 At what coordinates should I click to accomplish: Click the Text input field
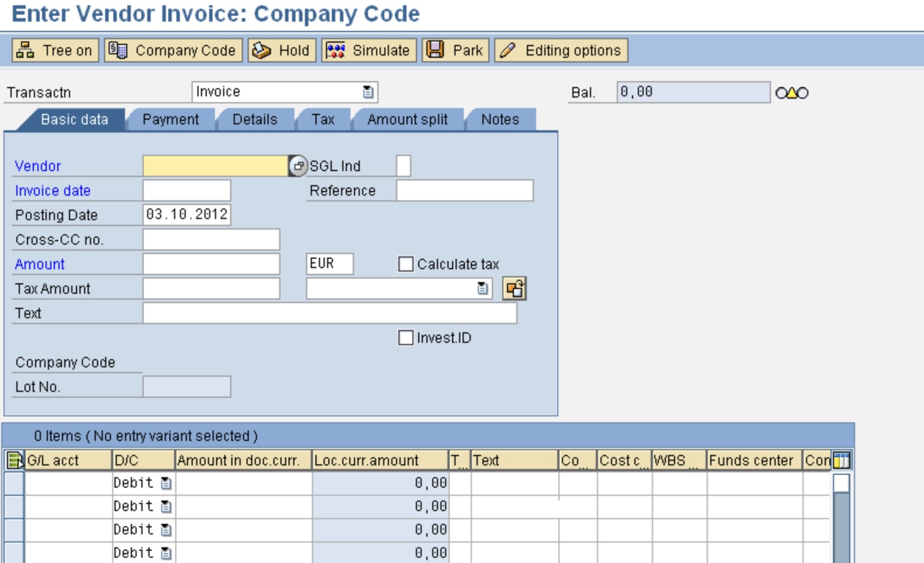click(x=330, y=313)
